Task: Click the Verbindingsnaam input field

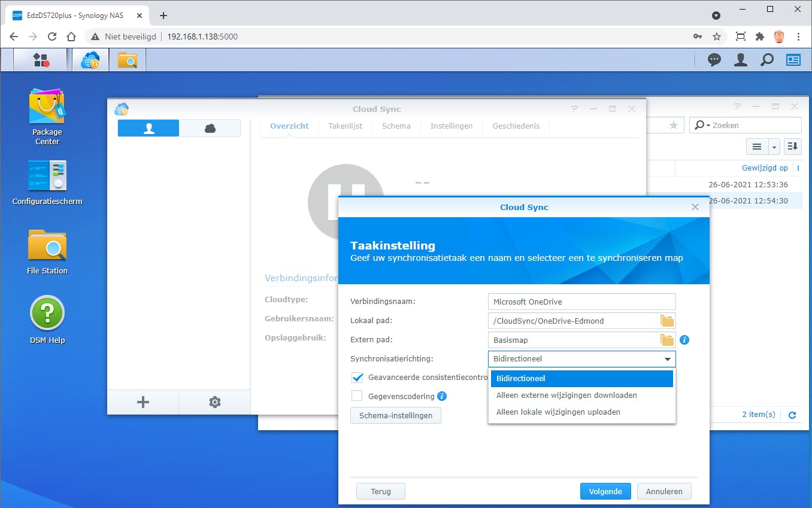Action: click(582, 302)
